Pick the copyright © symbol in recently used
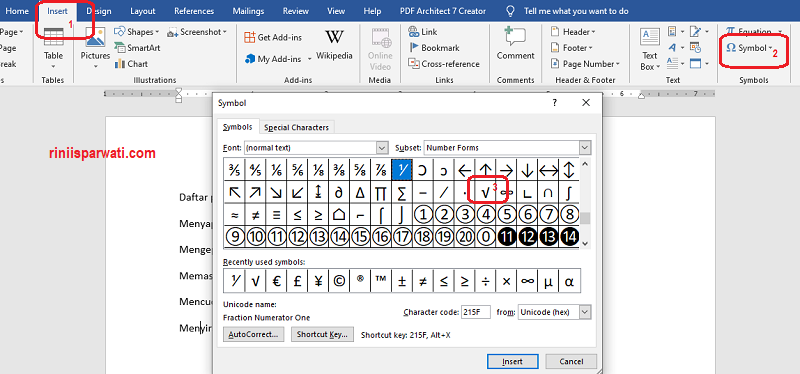The image size is (800, 374). tap(339, 281)
